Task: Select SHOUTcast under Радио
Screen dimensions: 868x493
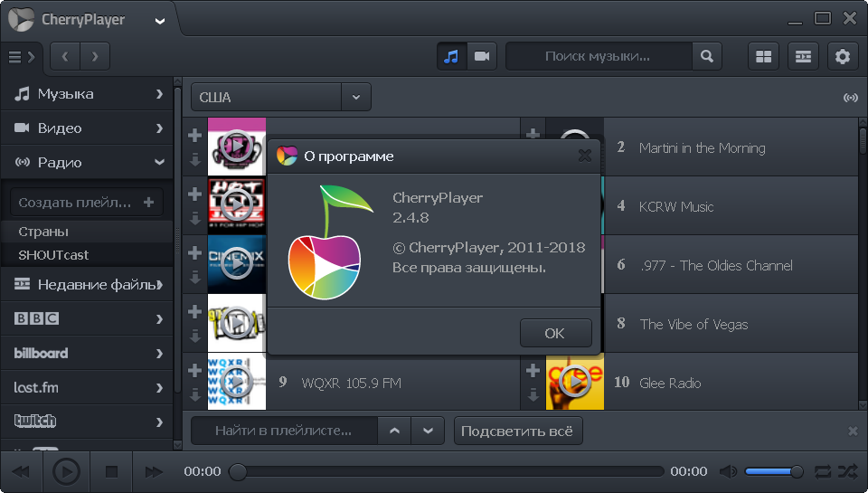Action: point(88,255)
